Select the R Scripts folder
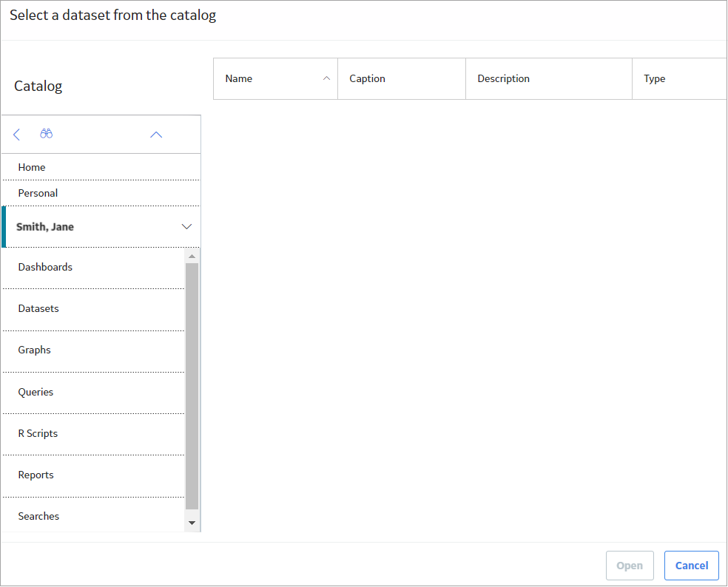This screenshot has width=728, height=587. pos(93,433)
